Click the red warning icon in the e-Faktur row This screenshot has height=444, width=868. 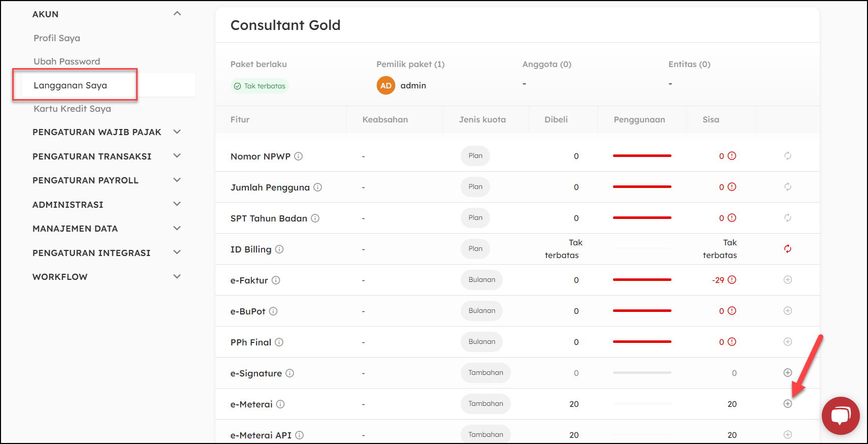[x=731, y=280]
